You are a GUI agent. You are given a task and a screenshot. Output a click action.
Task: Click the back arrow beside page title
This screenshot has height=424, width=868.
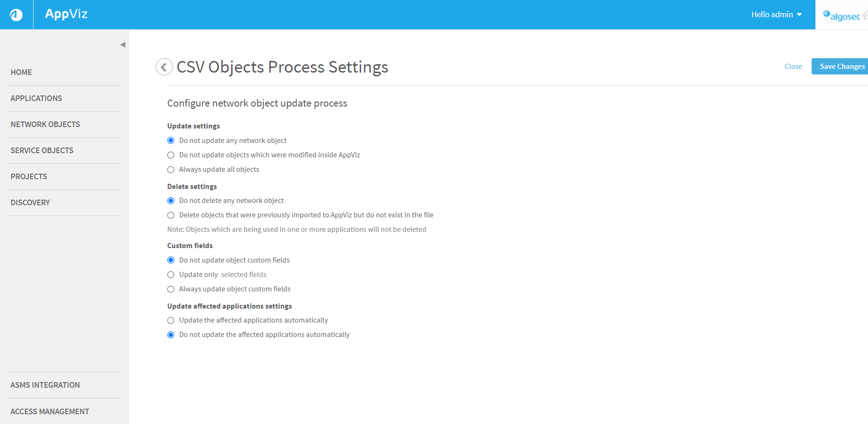pos(164,67)
